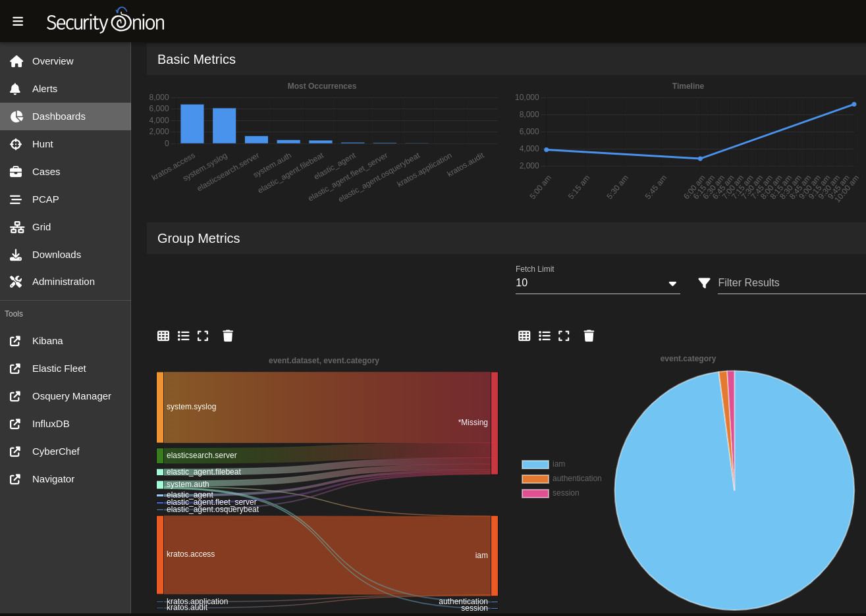Go to Alerts in the sidebar
This screenshot has height=616, width=866.
pos(45,89)
